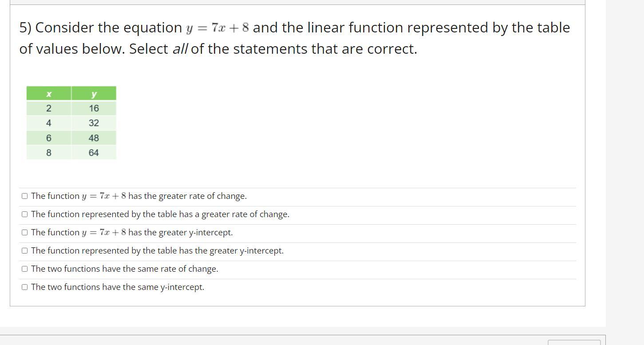Viewport: 644px width, 345px height.
Task: Tick 'two functions have the same y-intercept'
Action: 24,287
